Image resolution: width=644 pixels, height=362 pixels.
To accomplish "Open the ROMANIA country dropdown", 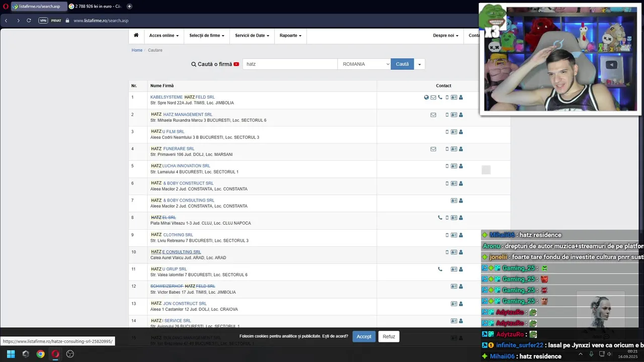I will coord(364,64).
